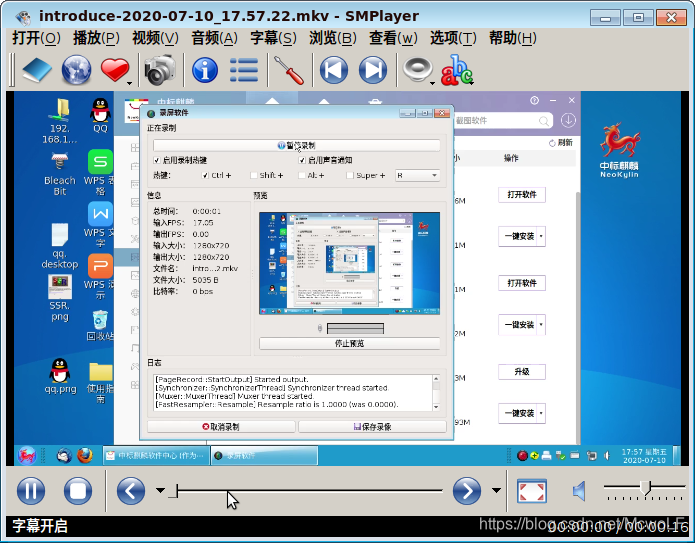
Task: Pause playback with the pause button
Action: point(31,491)
